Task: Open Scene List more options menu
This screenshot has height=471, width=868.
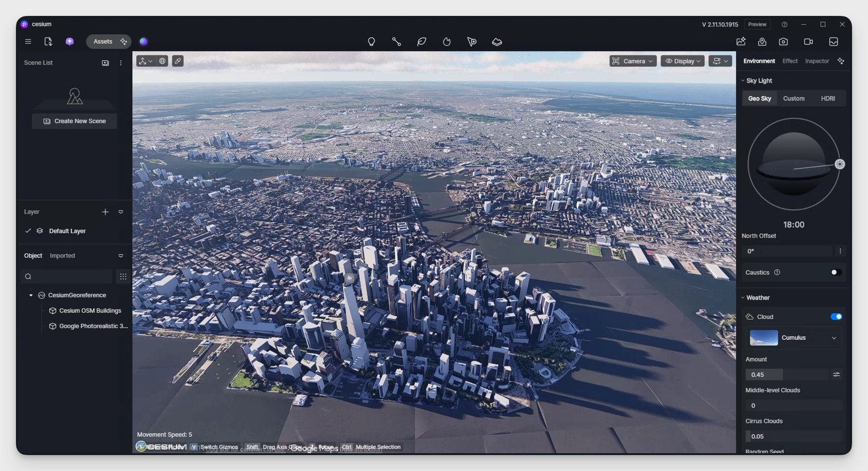Action: pyautogui.click(x=120, y=63)
